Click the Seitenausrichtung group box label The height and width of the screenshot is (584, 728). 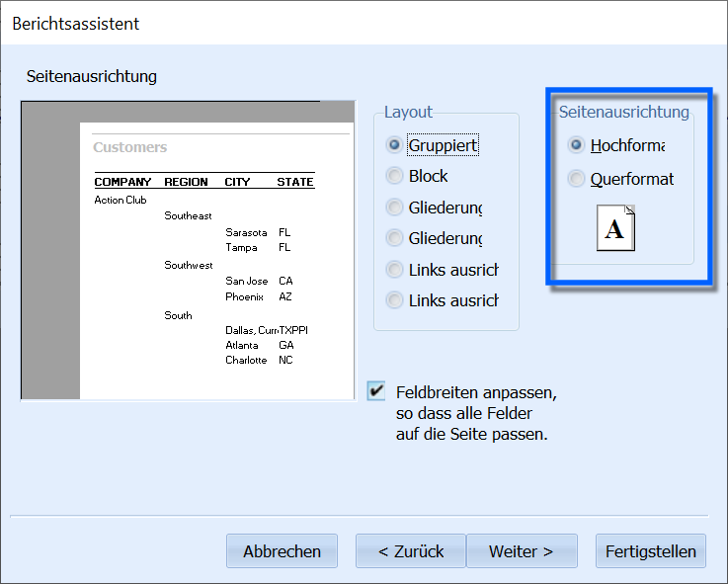pos(623,112)
